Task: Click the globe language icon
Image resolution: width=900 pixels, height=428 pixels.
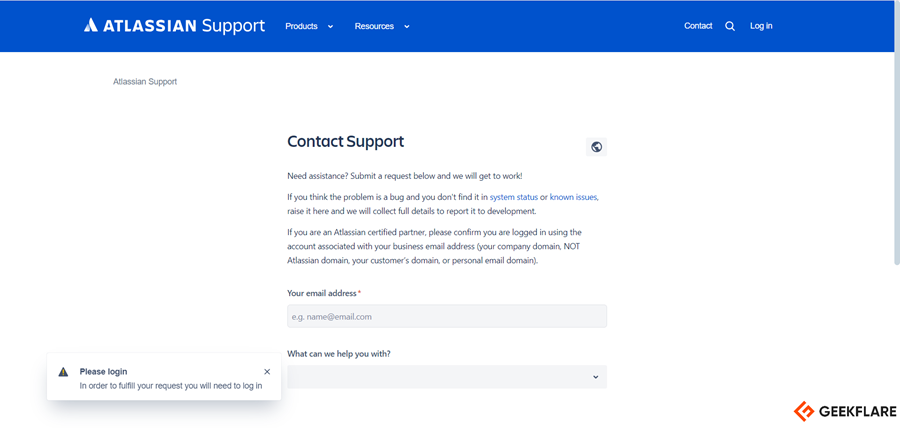Action: 597,147
